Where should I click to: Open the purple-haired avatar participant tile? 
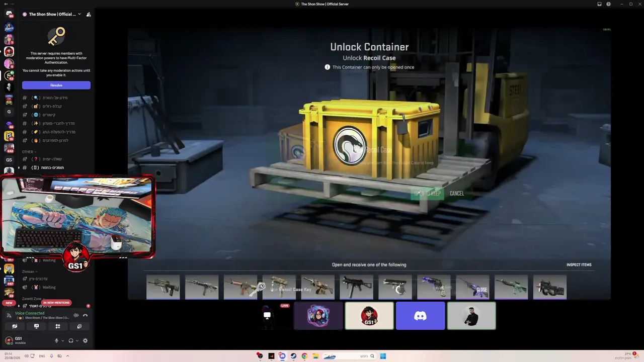pyautogui.click(x=318, y=316)
